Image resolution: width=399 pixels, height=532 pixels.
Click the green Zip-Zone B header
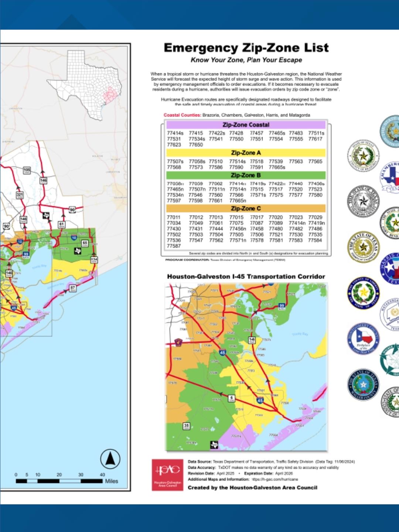246,175
